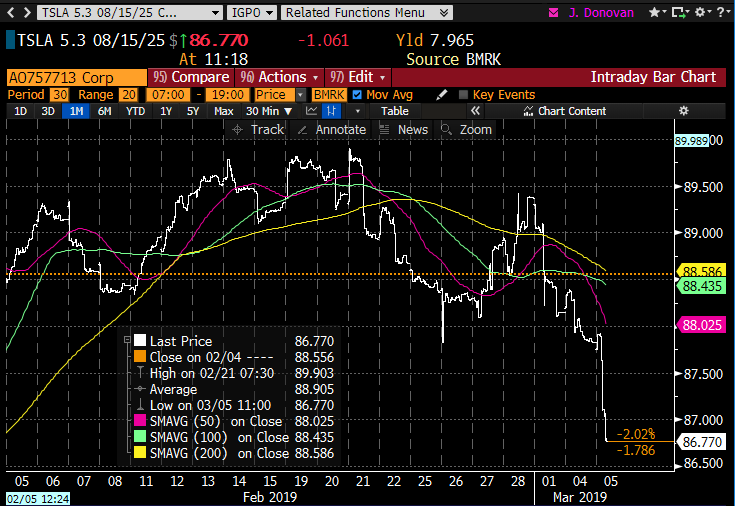Open the Edit dropdown
The width and height of the screenshot is (735, 506).
[358, 77]
